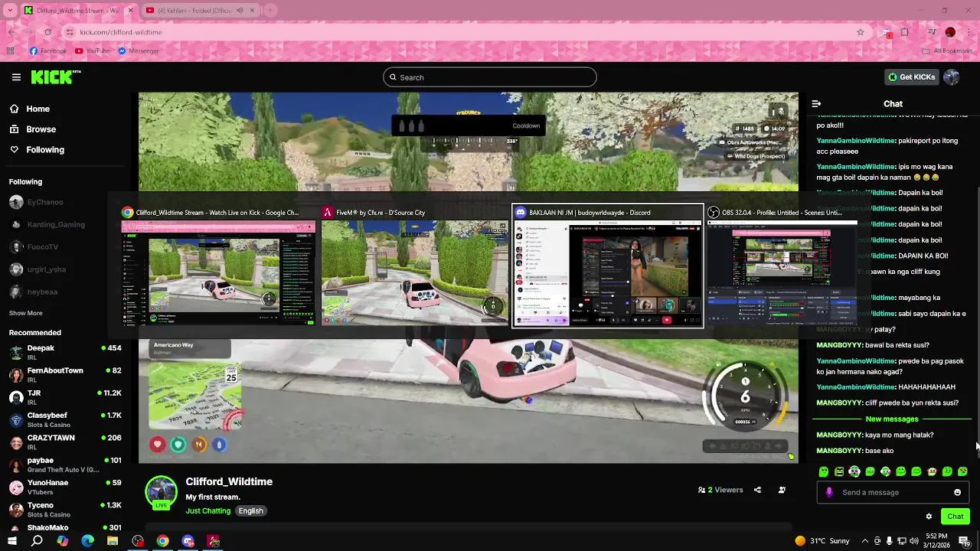Open recommended channel Classybeef
980x551 pixels.
click(65, 419)
